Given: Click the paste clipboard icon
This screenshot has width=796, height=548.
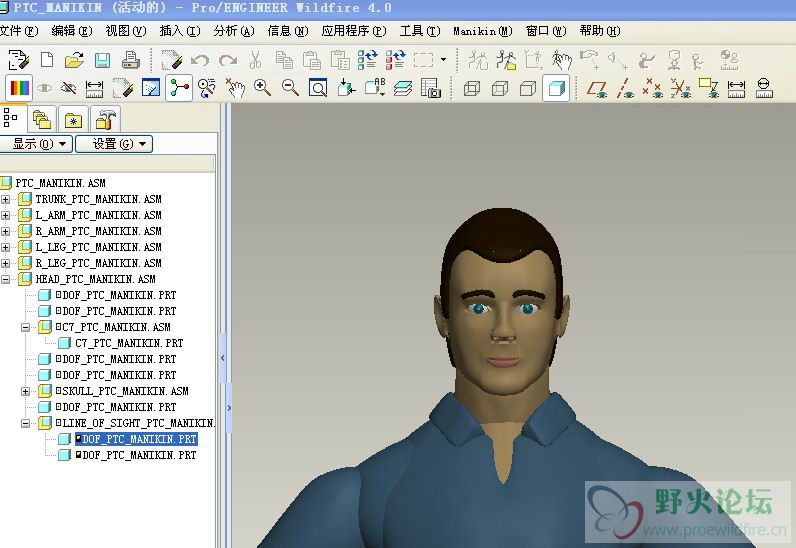Looking at the screenshot, I should (311, 60).
